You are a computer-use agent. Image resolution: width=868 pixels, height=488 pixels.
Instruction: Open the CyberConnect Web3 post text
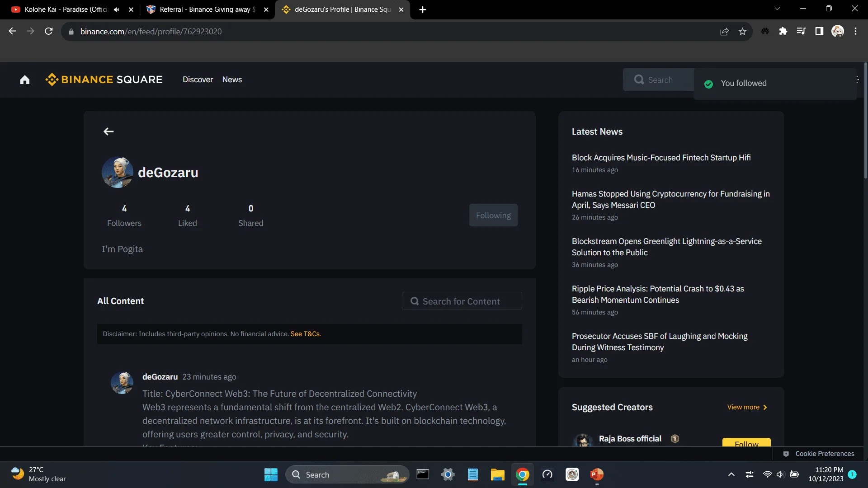324,414
